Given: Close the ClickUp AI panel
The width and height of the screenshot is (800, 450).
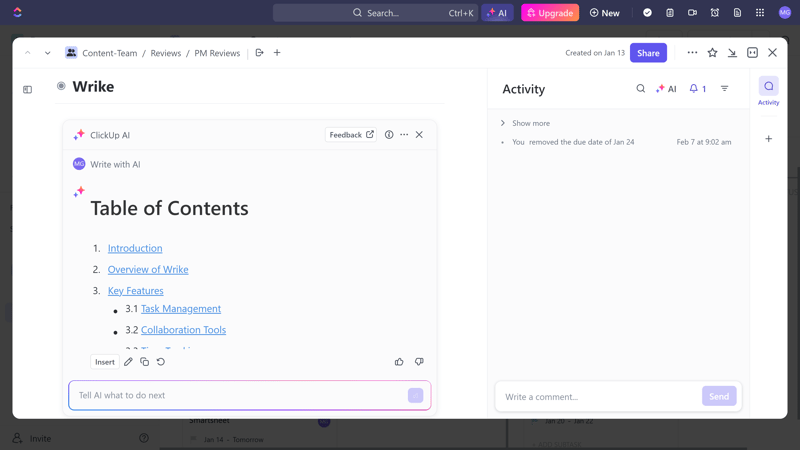Looking at the screenshot, I should [419, 135].
